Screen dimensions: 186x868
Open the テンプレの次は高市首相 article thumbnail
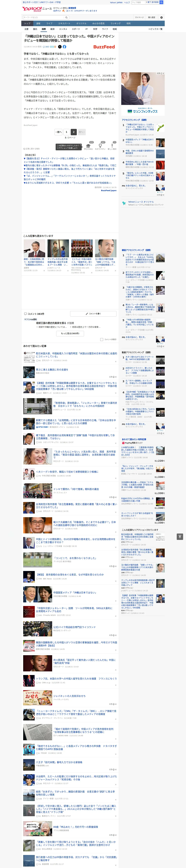58,248
